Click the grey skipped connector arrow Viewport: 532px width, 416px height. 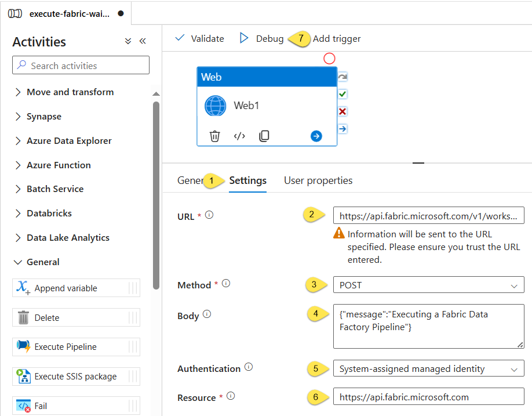click(342, 77)
